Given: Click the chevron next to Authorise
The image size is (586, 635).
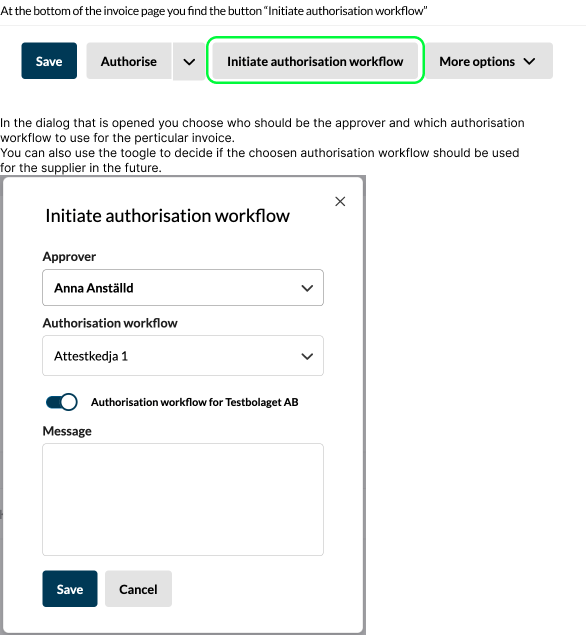Looking at the screenshot, I should (189, 62).
